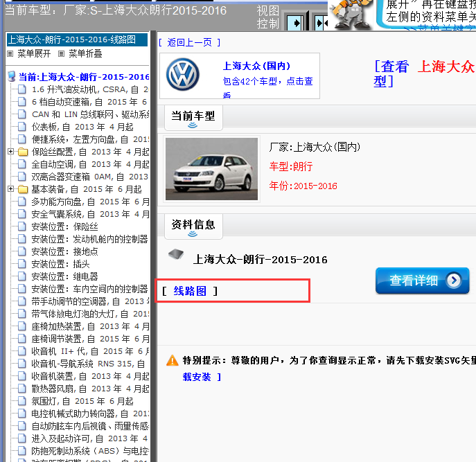Open CAN 和 LIN 总线联网 tree item
The image size is (476, 462).
[x=90, y=114]
